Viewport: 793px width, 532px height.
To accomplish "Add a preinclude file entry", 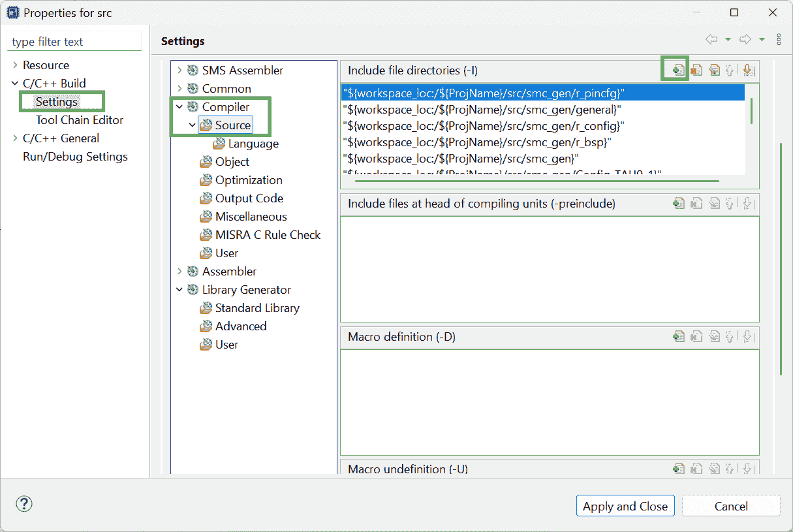I will point(679,204).
